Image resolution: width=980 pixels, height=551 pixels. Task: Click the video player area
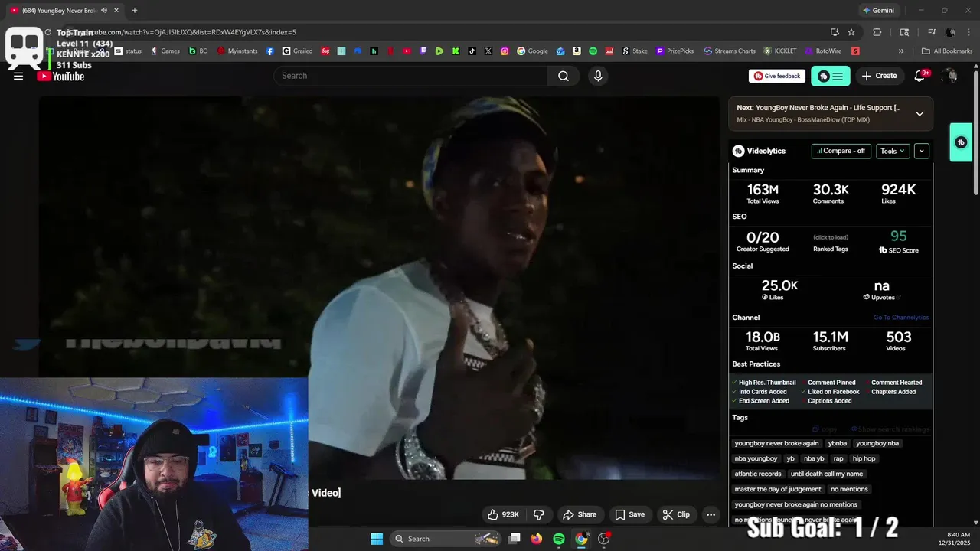379,287
